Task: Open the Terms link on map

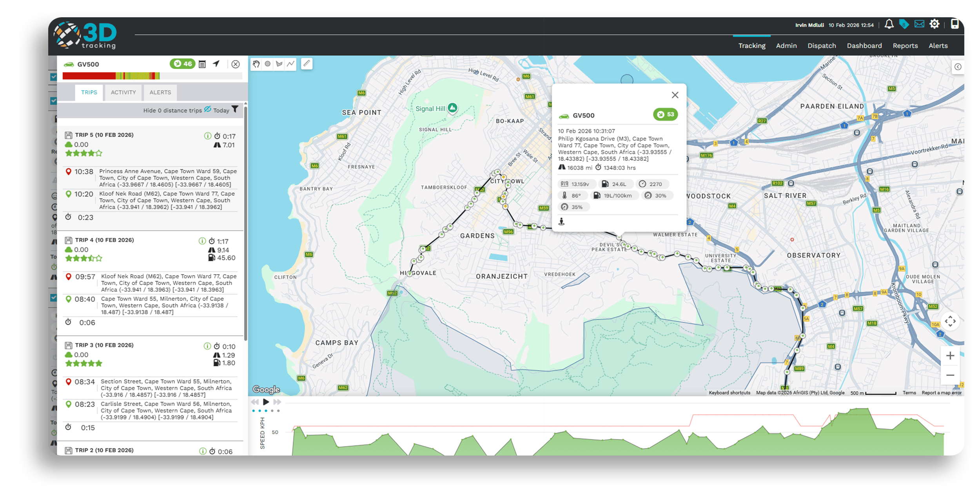Action: click(909, 393)
